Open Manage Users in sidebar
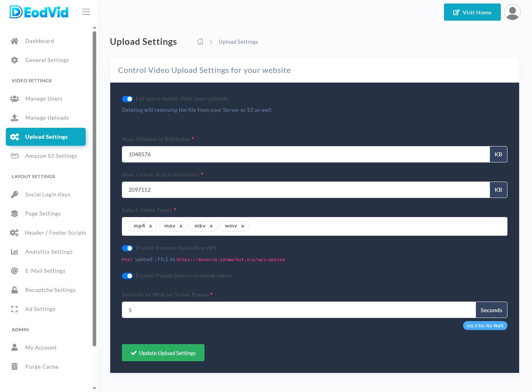The image size is (532, 392). tap(44, 99)
